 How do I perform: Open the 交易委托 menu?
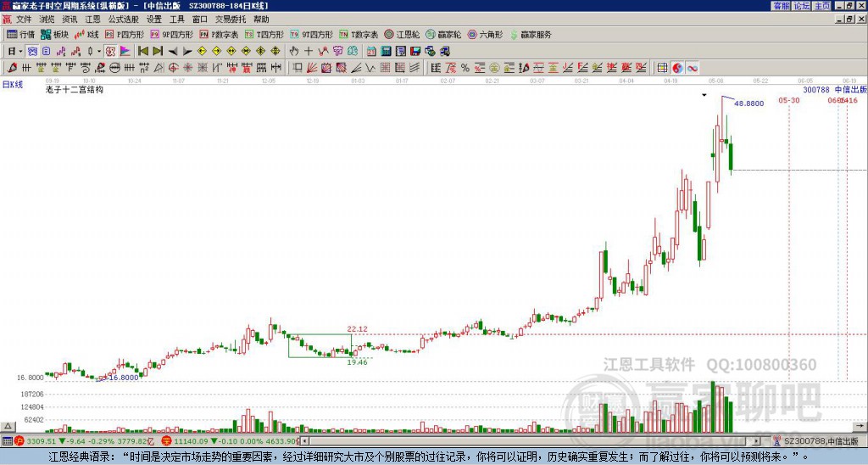click(231, 20)
